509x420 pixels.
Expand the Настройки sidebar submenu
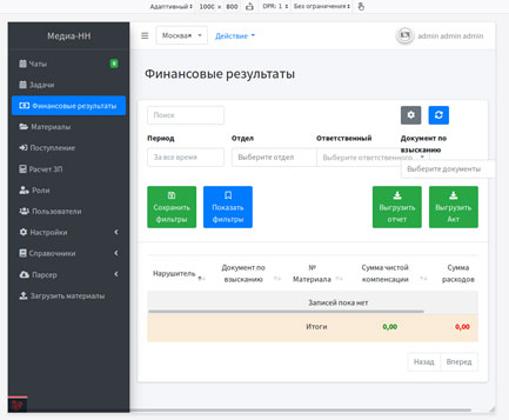tap(69, 232)
